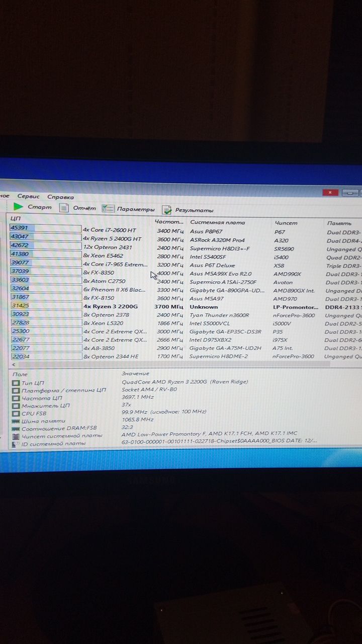Click motherboard cell Asus P6T Deluxe
Image resolution: width=362 pixels, height=644 pixels.
pos(212,265)
